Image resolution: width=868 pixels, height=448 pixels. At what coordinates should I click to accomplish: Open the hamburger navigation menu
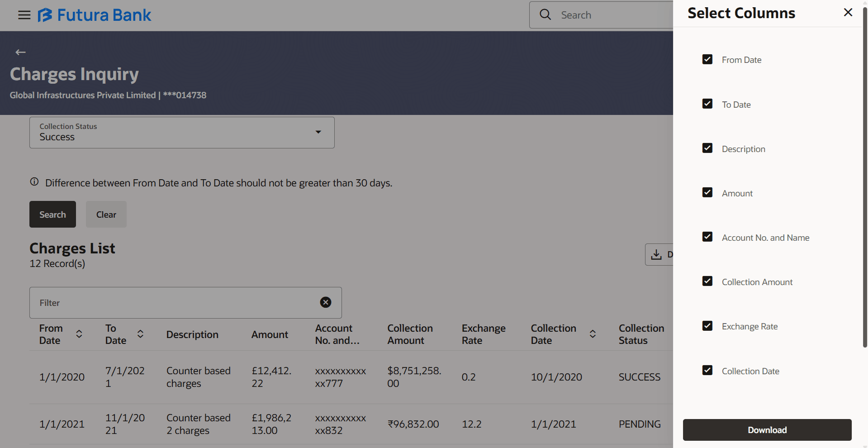click(x=24, y=15)
